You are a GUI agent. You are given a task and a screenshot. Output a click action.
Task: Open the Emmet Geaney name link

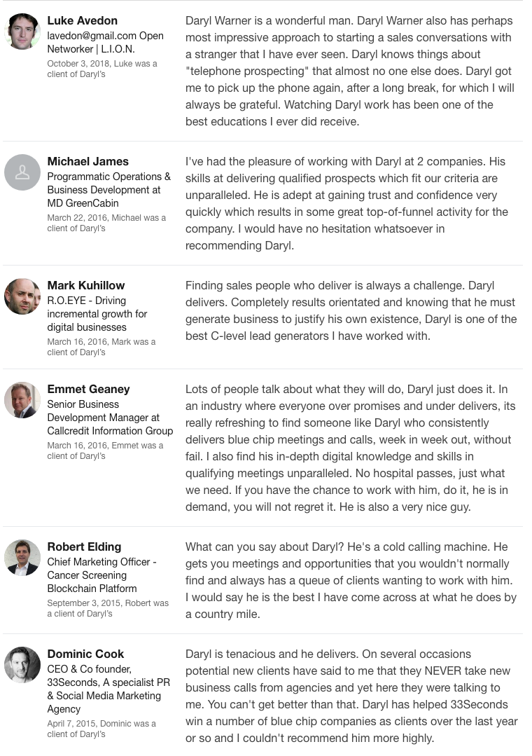[x=89, y=389]
